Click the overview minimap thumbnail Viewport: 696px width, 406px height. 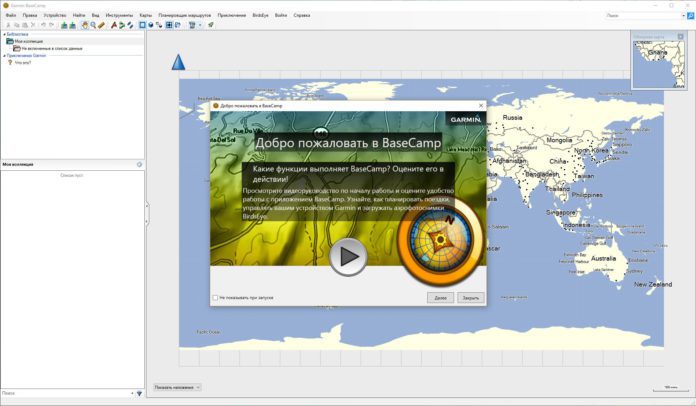click(659, 64)
